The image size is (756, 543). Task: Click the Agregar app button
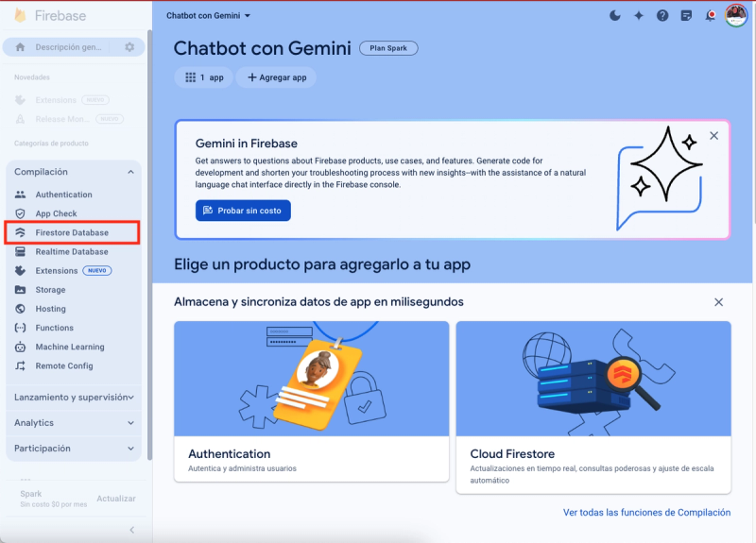(276, 77)
